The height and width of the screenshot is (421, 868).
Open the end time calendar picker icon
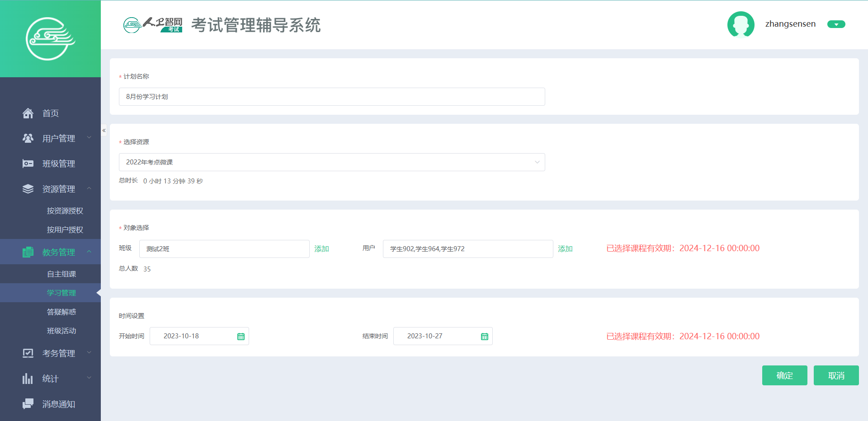pos(485,337)
